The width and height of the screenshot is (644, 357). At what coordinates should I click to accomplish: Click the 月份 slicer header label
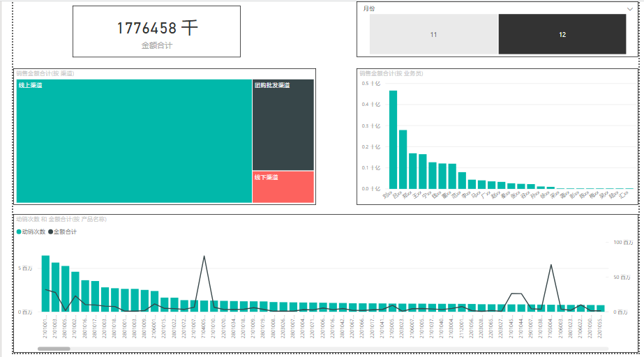coord(369,8)
